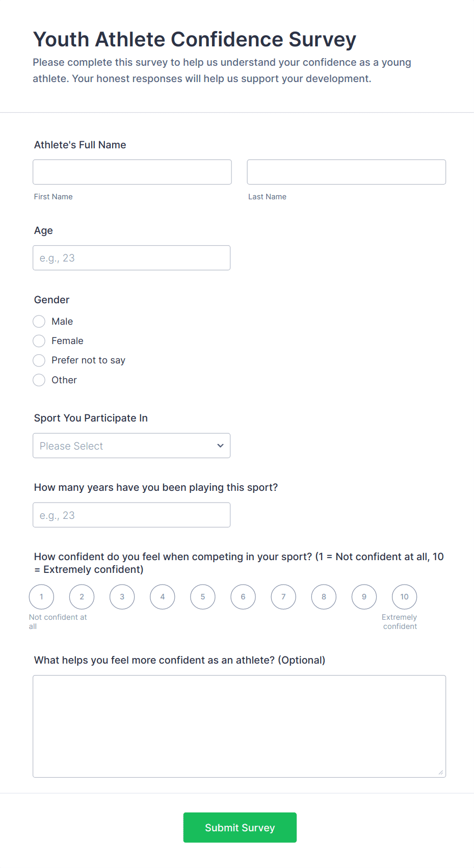
Task: Click the dropdown chevron arrow for sport
Action: (220, 446)
